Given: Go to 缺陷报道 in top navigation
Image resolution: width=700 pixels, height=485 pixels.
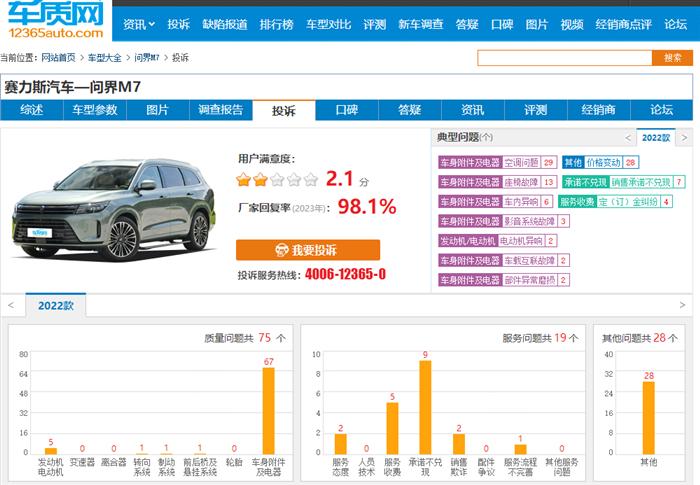Looking at the screenshot, I should pyautogui.click(x=225, y=24).
